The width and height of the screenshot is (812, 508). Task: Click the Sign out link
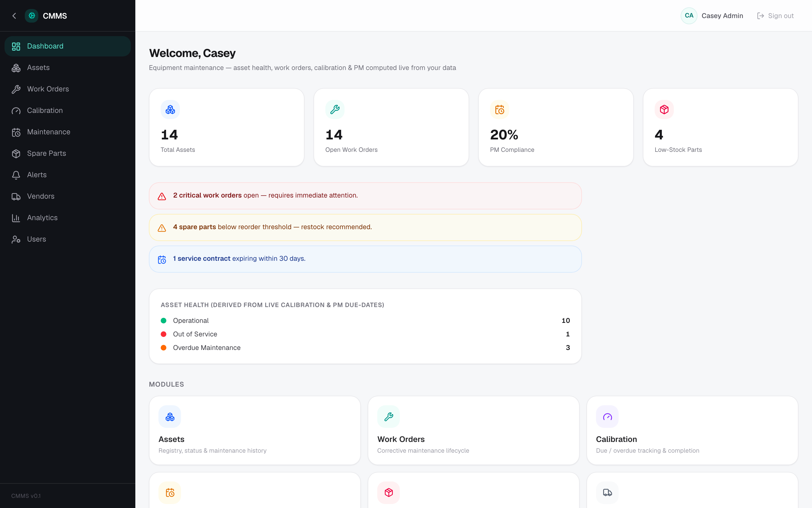[775, 16]
